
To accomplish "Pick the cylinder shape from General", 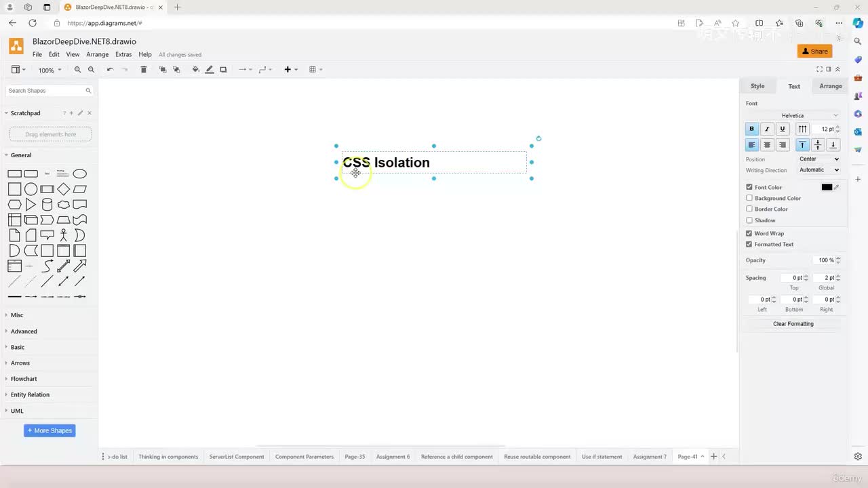I will [x=47, y=205].
